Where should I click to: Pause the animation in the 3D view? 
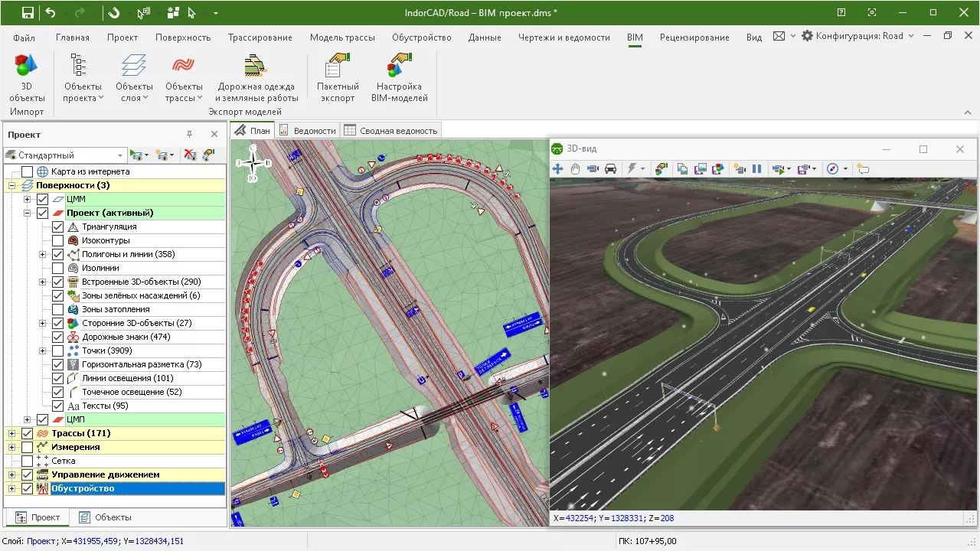(756, 168)
